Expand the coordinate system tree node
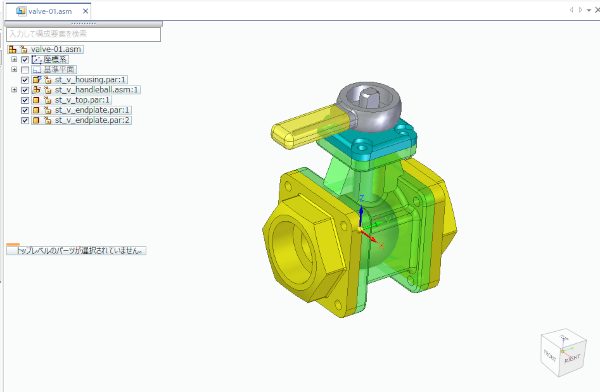The width and height of the screenshot is (600, 392). [x=14, y=59]
